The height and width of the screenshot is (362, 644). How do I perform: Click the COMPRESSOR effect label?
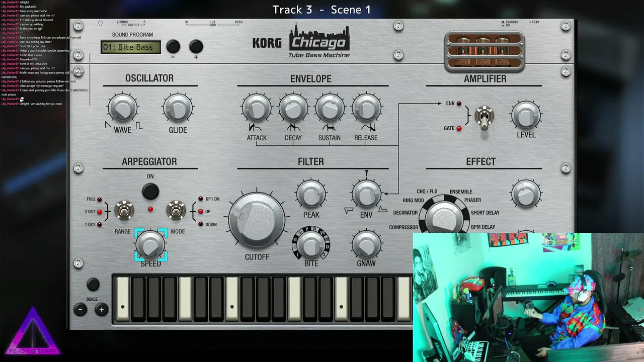click(x=404, y=227)
